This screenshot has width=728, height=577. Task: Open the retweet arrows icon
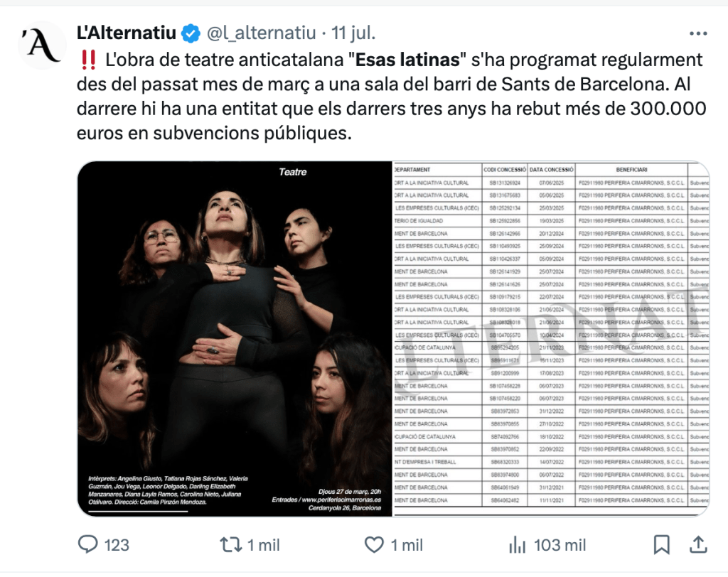[231, 544]
